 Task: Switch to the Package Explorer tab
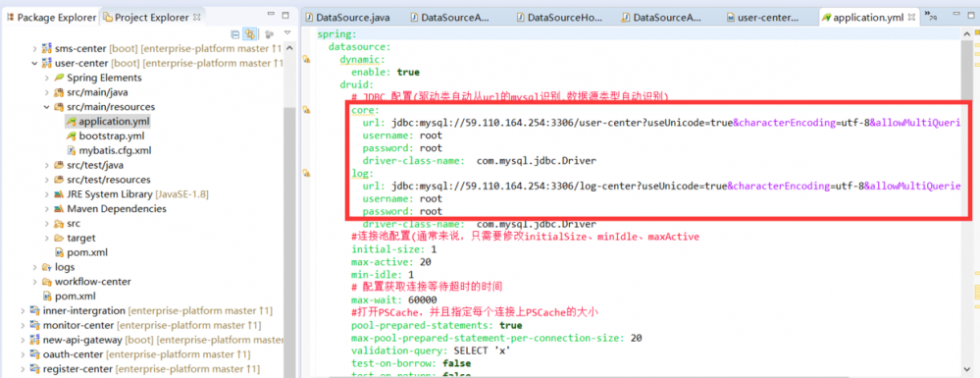(x=52, y=18)
